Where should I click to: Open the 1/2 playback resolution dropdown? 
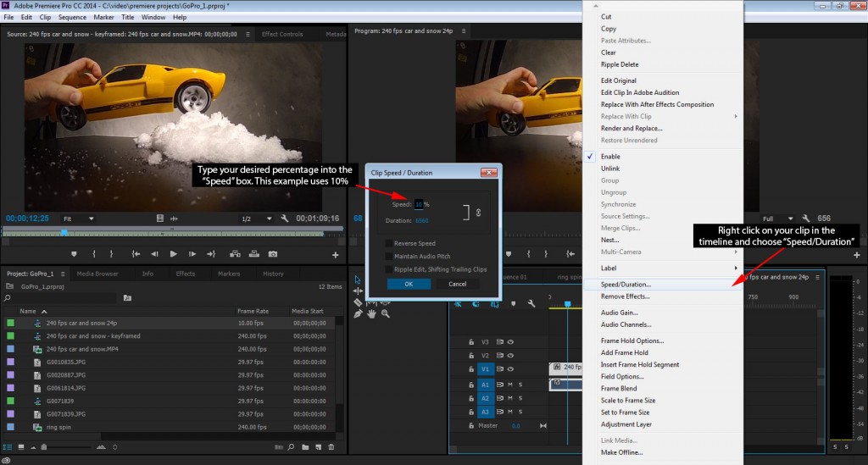[253, 219]
